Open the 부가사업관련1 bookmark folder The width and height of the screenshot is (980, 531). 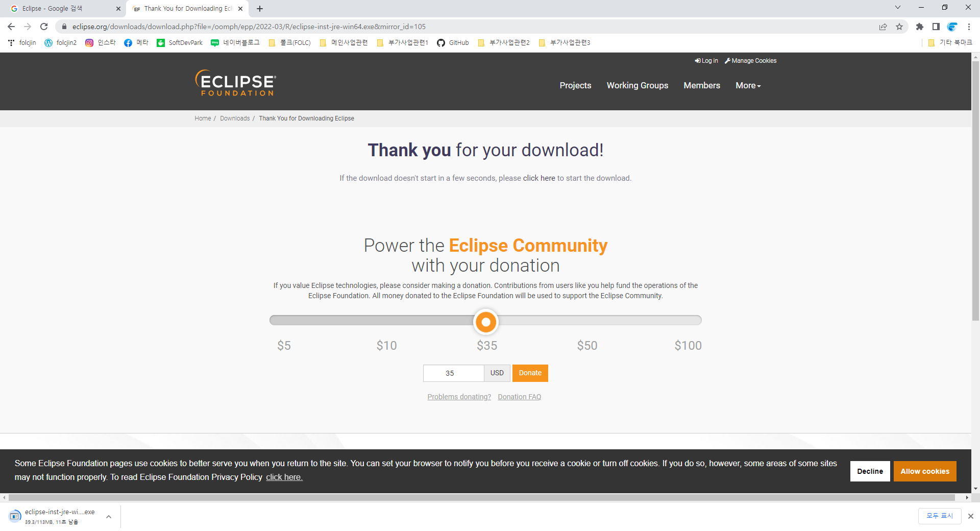click(403, 43)
